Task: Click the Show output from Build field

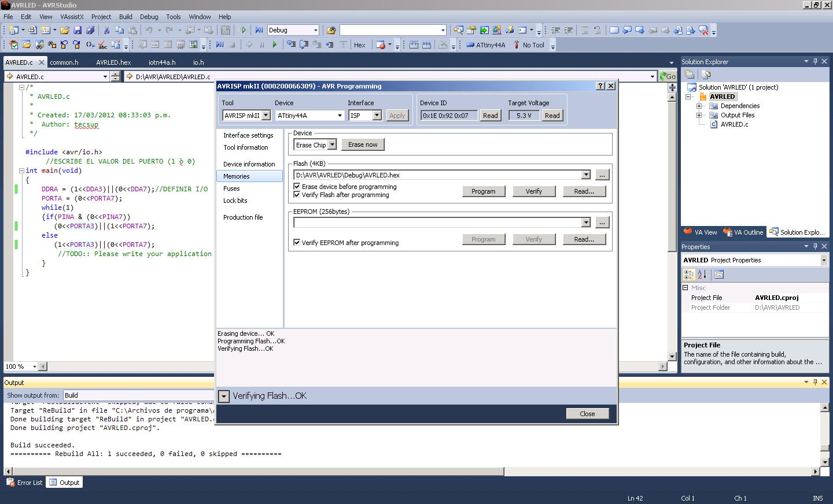Action: (x=139, y=395)
